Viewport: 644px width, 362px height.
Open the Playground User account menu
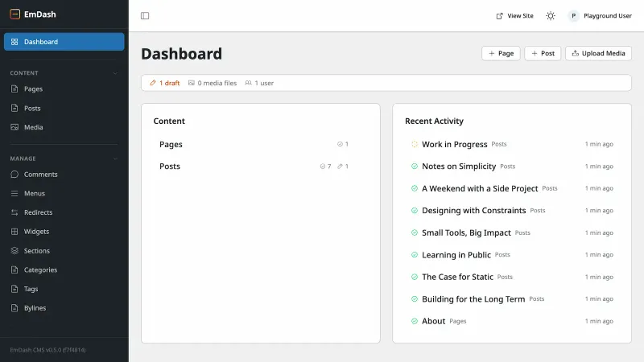coord(600,15)
